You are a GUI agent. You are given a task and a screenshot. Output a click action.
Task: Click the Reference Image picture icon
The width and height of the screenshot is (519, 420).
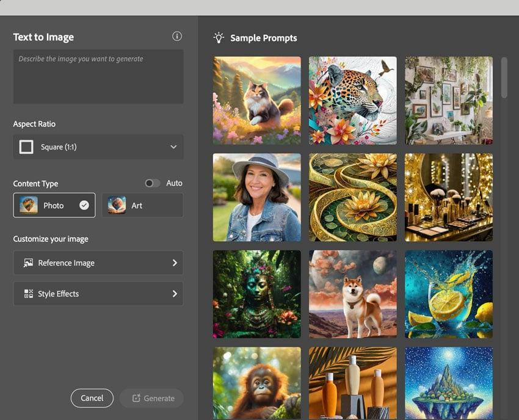coord(29,262)
